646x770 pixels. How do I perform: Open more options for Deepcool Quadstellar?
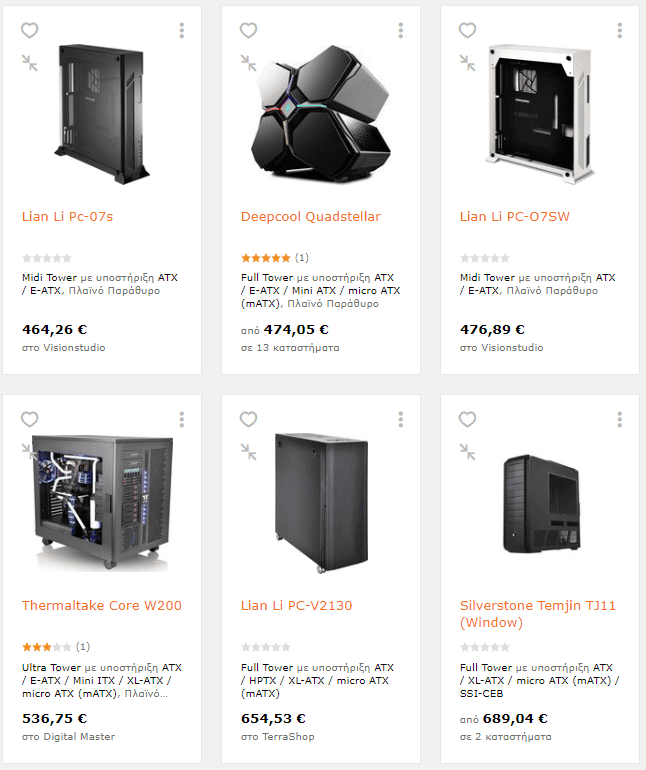401,30
